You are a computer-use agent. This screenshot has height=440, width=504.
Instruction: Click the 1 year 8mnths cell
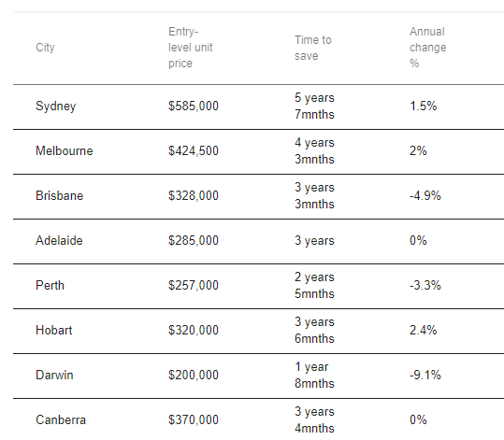[x=314, y=375]
